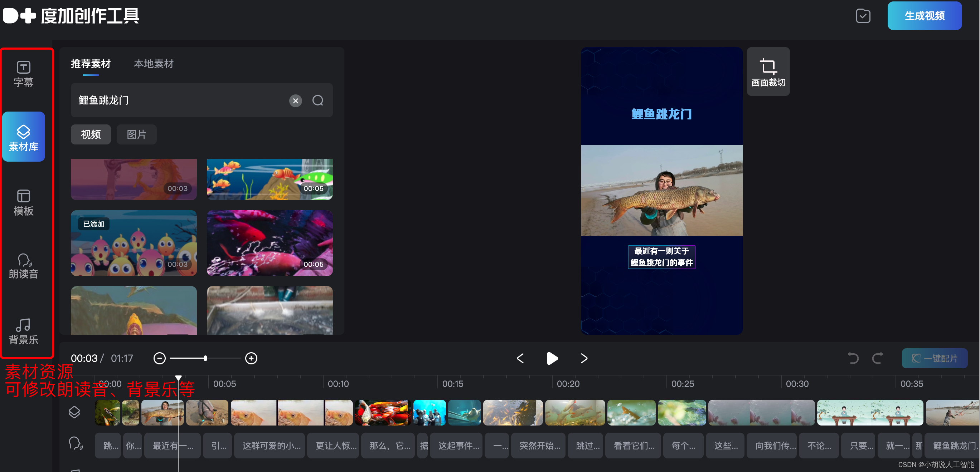This screenshot has width=980, height=472.
Task: Filter materials by 图片
Action: point(136,134)
